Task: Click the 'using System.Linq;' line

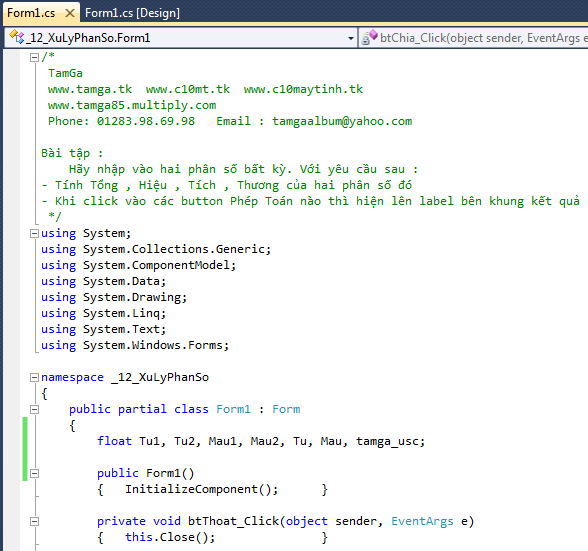Action: (104, 313)
